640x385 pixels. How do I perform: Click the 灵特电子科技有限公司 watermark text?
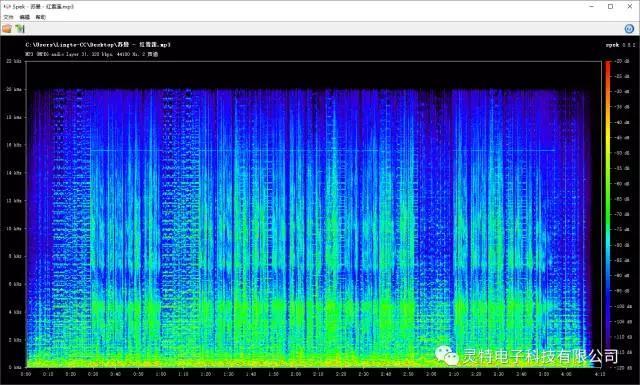tap(540, 356)
